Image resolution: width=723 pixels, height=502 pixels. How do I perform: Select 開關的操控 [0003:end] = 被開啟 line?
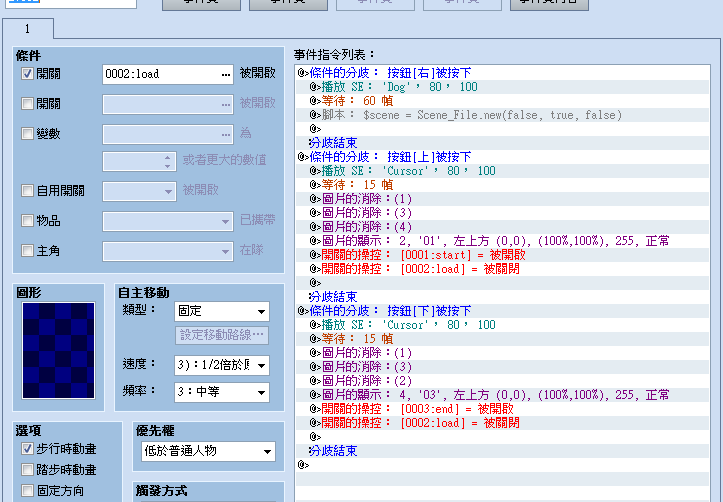click(503, 408)
